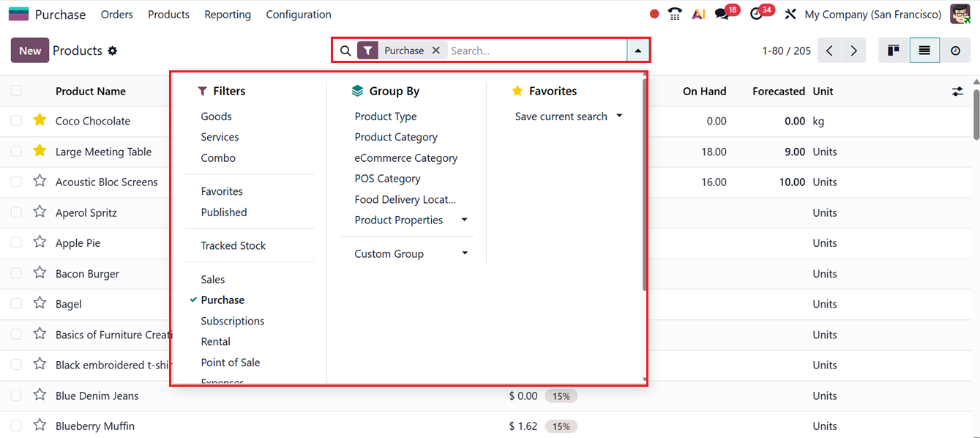Open the conversations messaging panel
This screenshot has height=438, width=980.
(x=723, y=13)
